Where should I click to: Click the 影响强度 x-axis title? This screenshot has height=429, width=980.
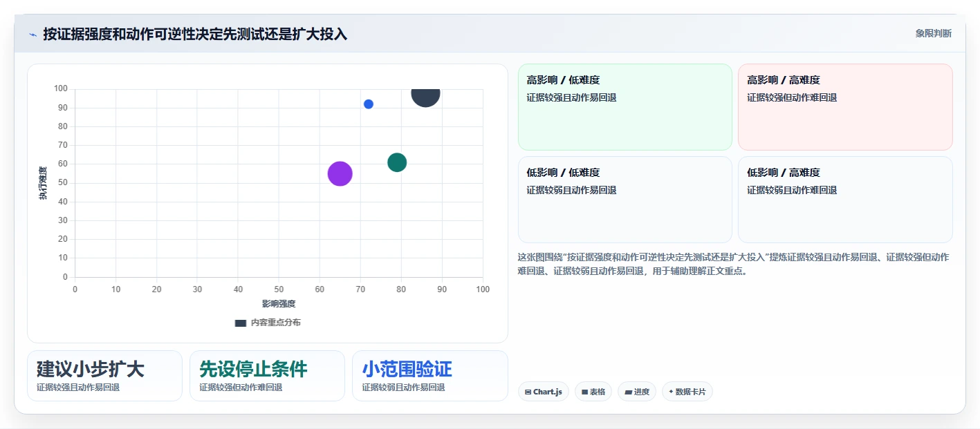coord(279,304)
